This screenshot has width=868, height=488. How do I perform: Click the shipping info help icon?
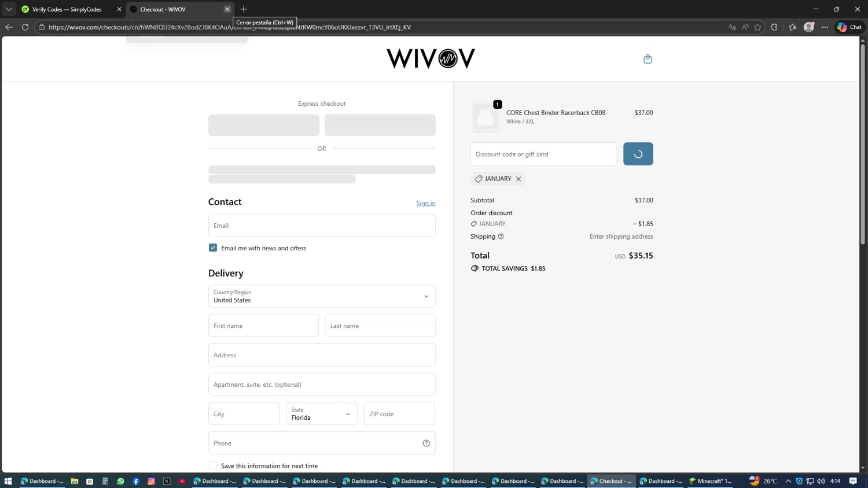point(501,236)
